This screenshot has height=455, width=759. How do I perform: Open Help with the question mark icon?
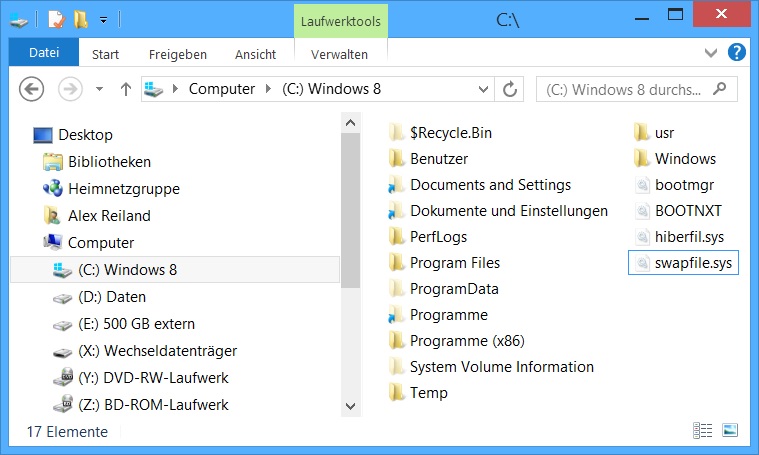pyautogui.click(x=737, y=52)
